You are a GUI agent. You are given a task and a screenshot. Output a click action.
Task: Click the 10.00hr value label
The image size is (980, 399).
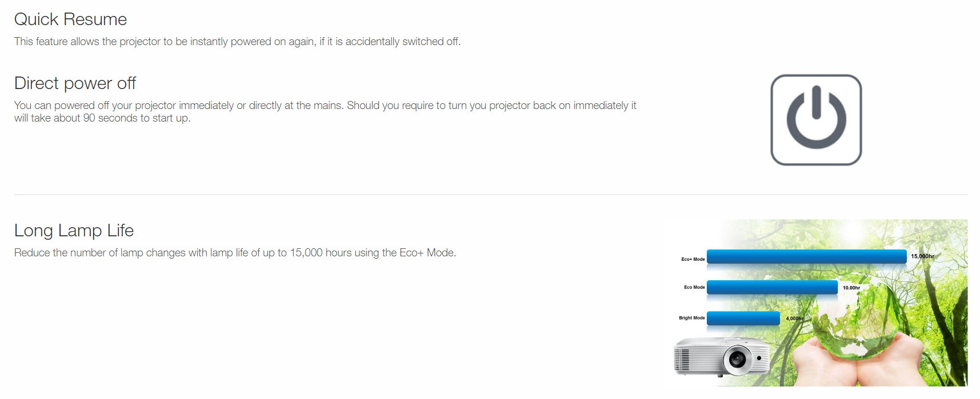tap(851, 288)
